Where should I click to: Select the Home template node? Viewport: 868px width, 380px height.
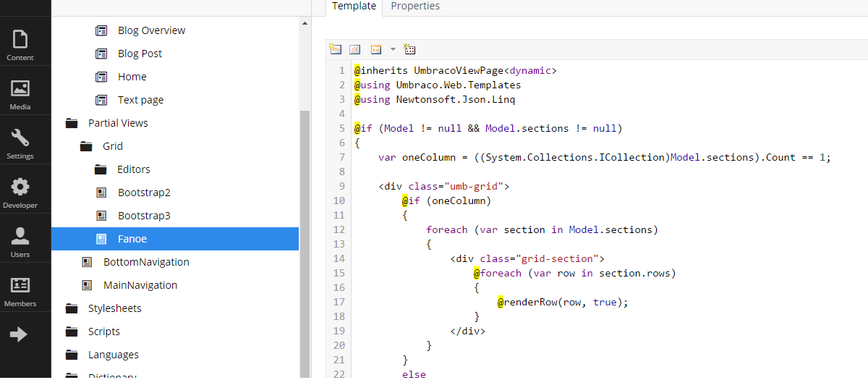coord(132,77)
